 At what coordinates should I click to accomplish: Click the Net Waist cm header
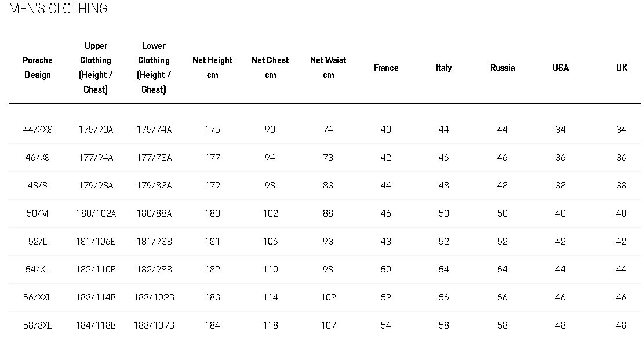328,67
